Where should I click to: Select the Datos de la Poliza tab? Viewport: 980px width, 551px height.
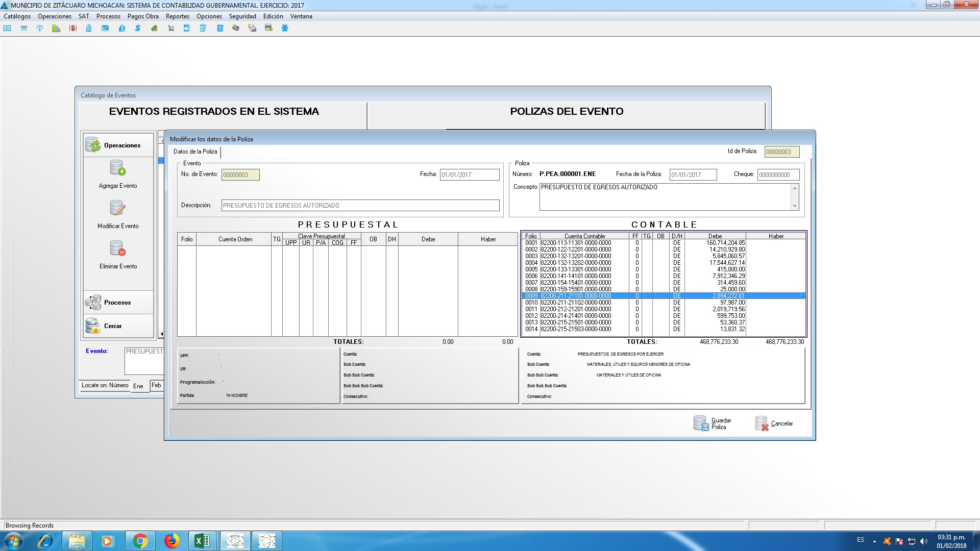pos(195,152)
